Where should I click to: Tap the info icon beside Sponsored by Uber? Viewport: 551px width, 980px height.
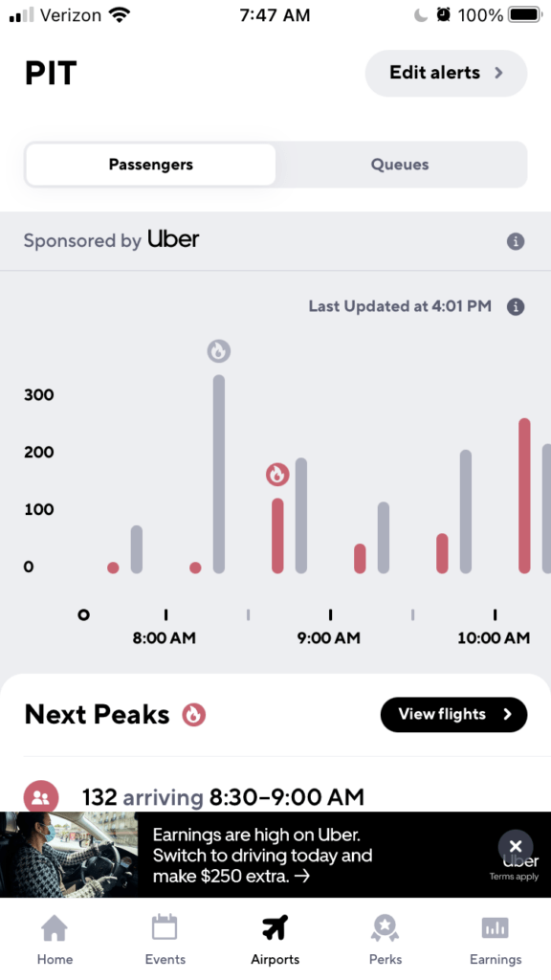click(x=516, y=241)
